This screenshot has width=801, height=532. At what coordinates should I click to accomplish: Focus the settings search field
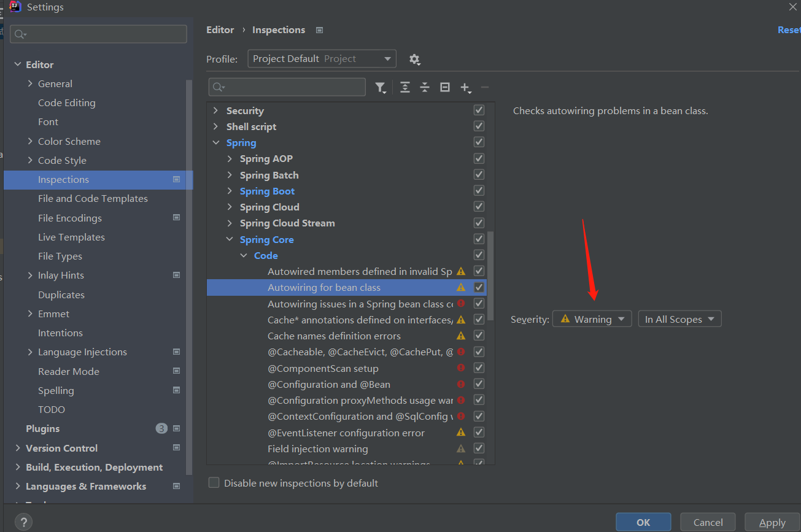(x=98, y=34)
